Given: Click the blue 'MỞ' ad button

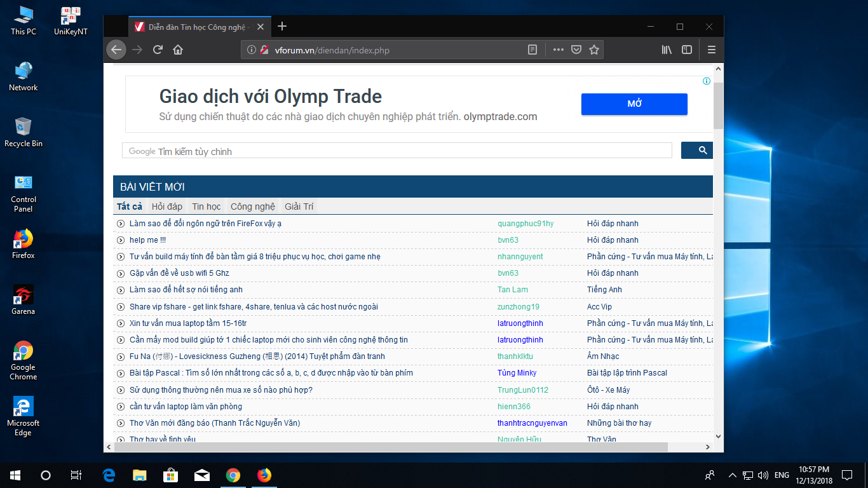Looking at the screenshot, I should tap(634, 104).
